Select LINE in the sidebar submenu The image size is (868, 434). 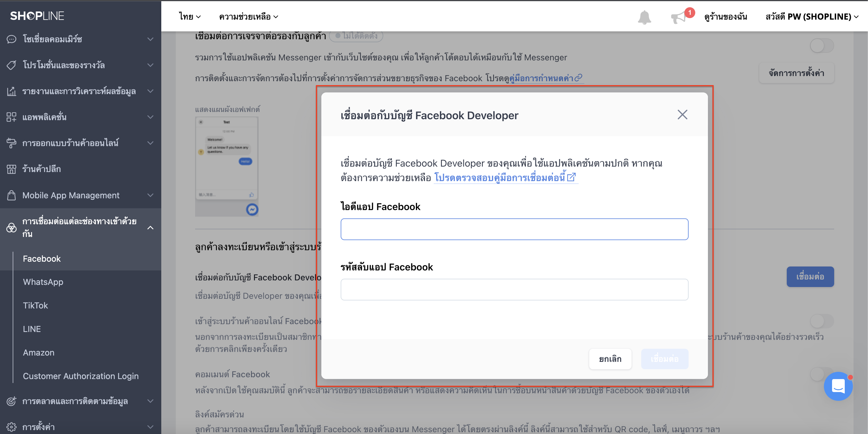click(x=32, y=329)
